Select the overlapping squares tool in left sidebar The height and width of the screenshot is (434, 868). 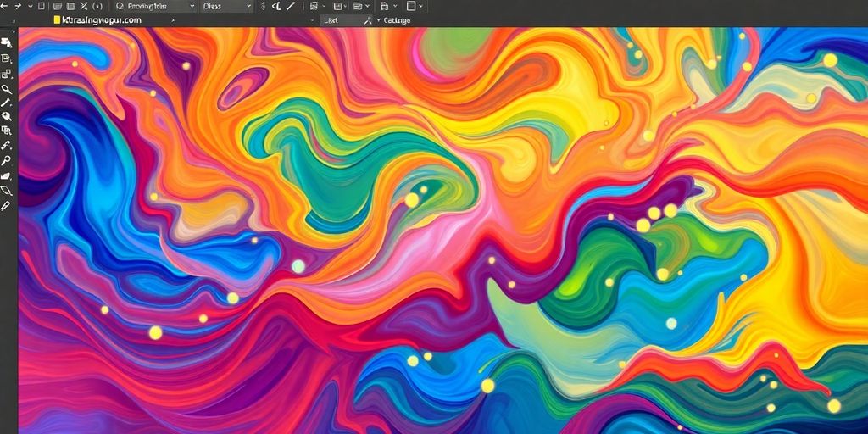coord(6,73)
